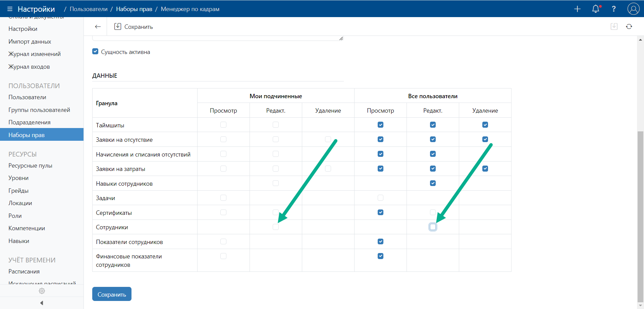Screen dimensions: 644x309
Task: Check Задачи view for all users
Action: tap(380, 198)
